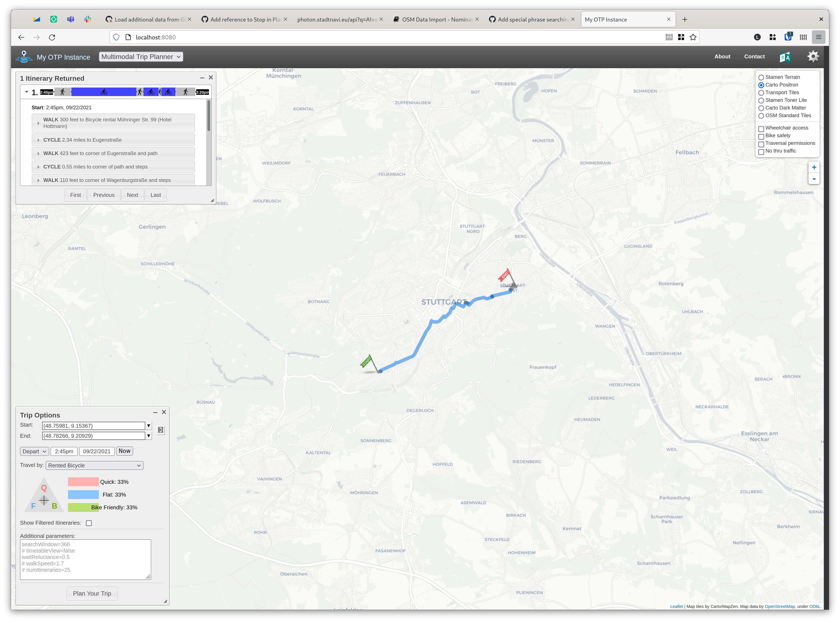Open the Leaflet attribution link
The width and height of the screenshot is (840, 622).
(676, 607)
